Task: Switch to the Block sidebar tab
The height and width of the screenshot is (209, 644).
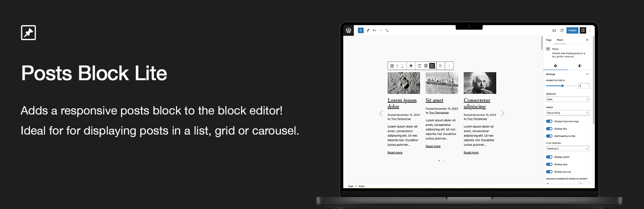Action: click(560, 40)
